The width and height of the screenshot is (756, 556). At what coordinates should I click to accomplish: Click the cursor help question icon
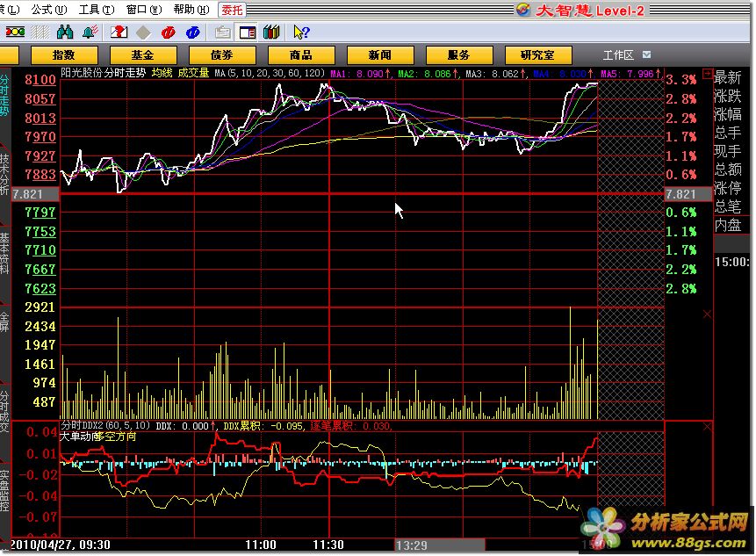click(300, 32)
